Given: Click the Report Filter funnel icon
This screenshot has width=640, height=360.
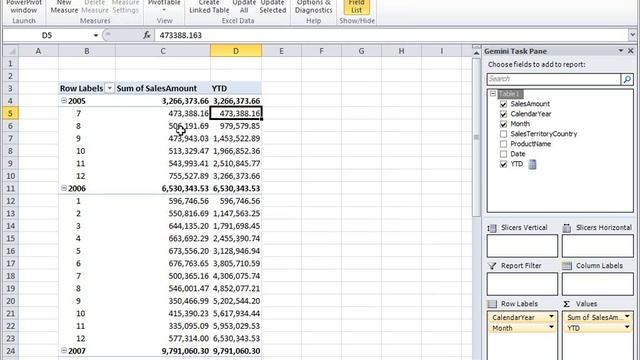Looking at the screenshot, I should coord(492,266).
